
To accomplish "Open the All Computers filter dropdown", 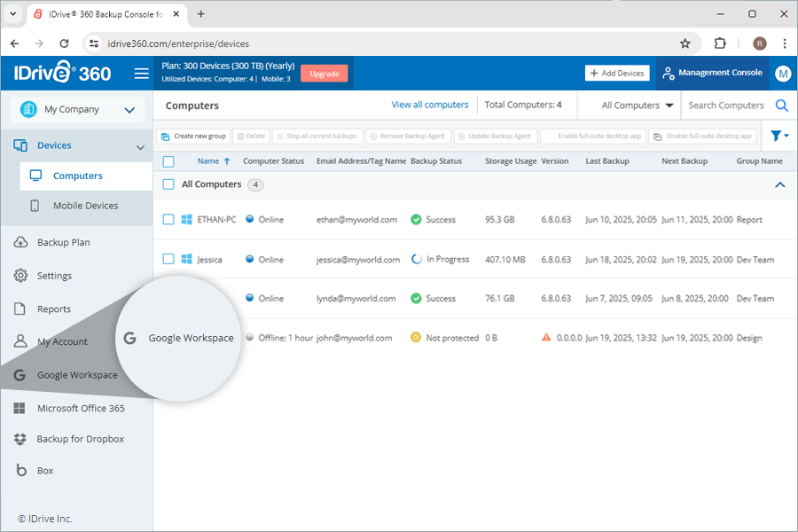I will coord(637,106).
